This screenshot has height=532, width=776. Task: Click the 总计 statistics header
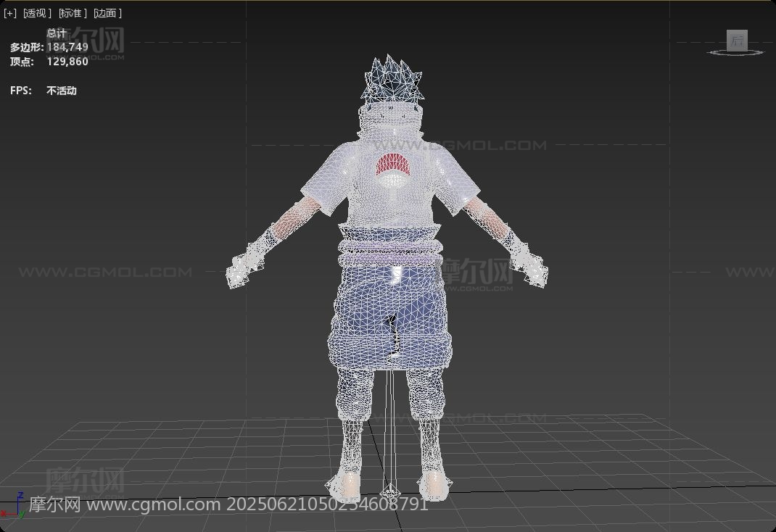coord(57,33)
